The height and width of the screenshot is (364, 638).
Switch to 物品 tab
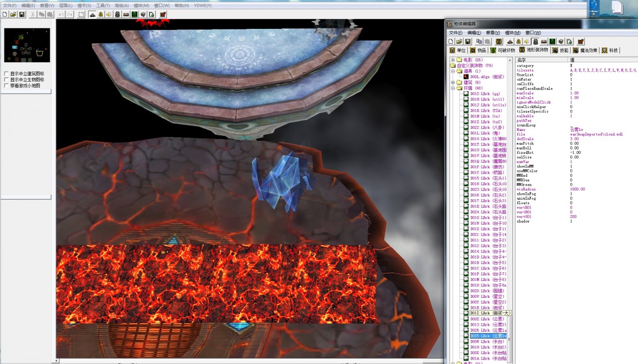click(478, 50)
